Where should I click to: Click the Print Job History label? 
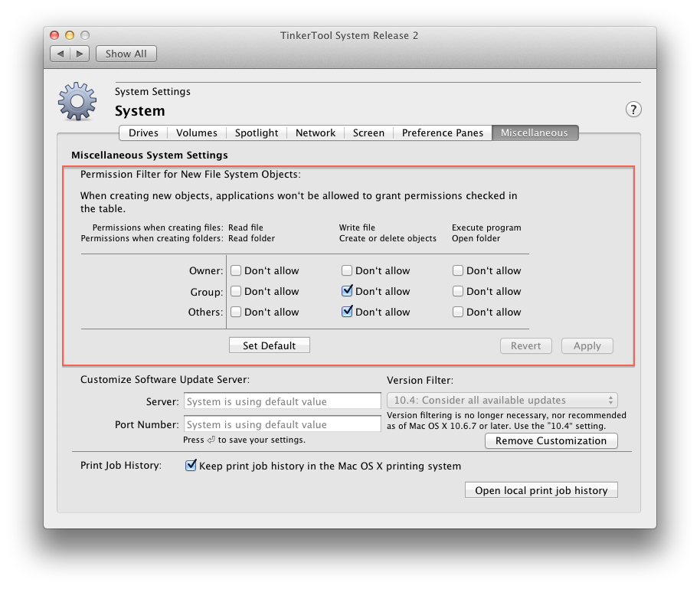[x=121, y=466]
